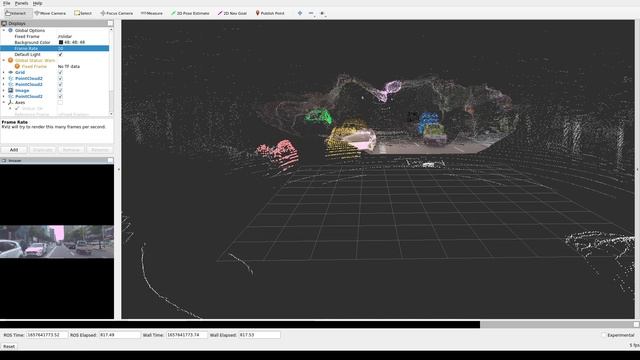The image size is (640, 360).
Task: Expand the Image display node
Action: pos(4,90)
